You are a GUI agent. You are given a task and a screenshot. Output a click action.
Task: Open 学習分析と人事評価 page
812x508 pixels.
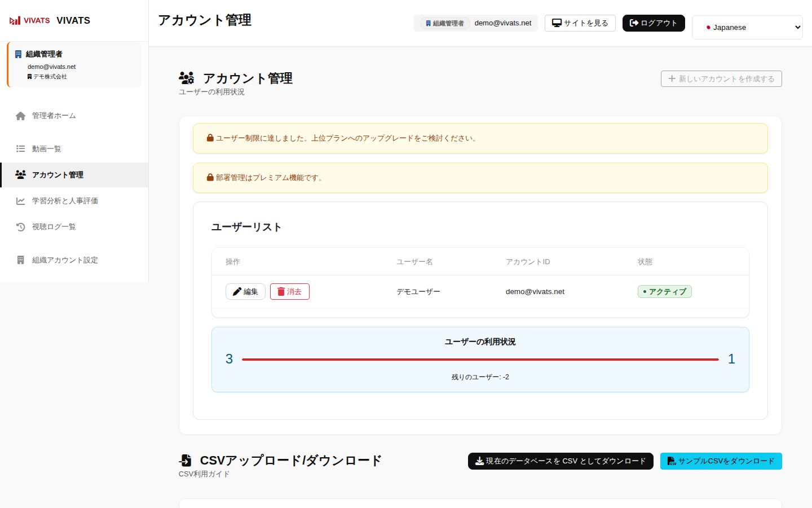[74, 201]
